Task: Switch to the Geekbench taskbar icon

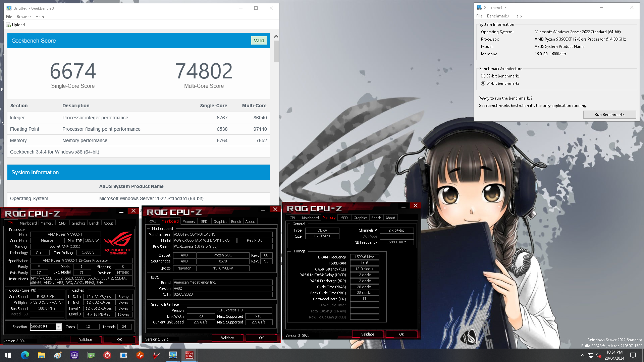Action: click(x=173, y=355)
